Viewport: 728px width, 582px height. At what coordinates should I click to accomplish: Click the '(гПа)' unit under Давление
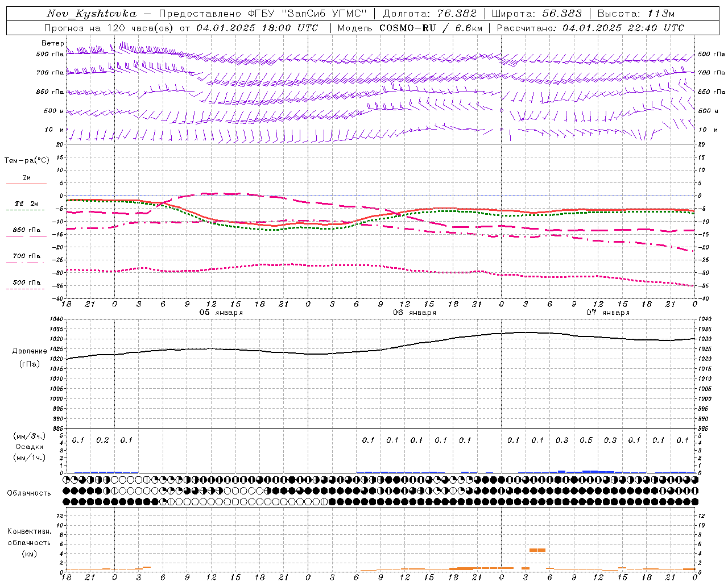[x=30, y=364]
